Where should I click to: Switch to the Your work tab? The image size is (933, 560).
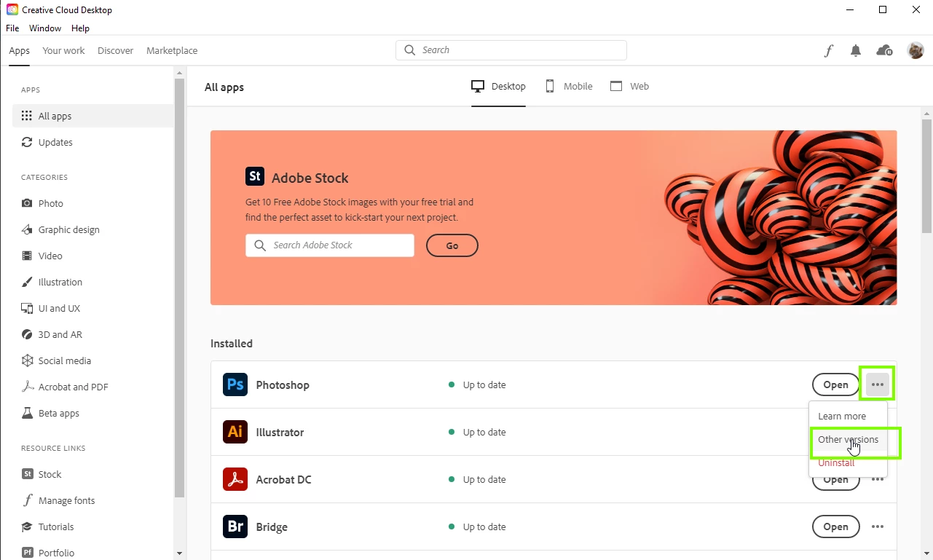tap(63, 51)
